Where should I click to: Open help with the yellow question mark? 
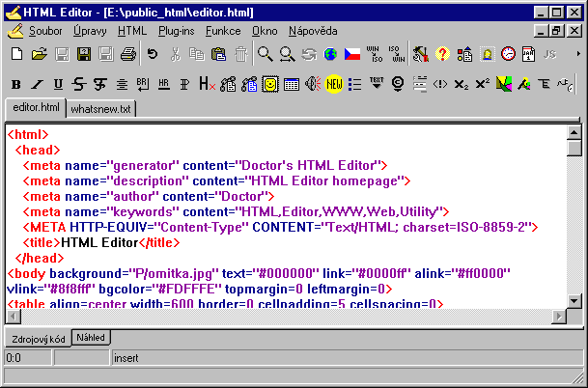[442, 54]
